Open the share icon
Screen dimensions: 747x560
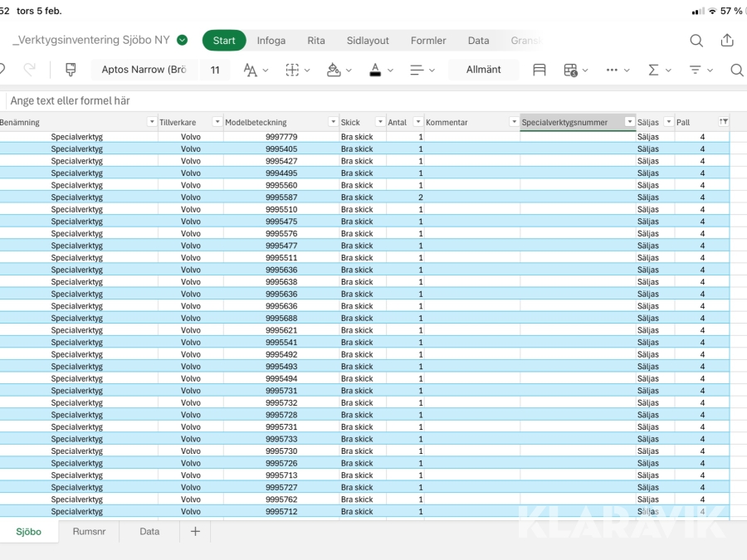(727, 41)
